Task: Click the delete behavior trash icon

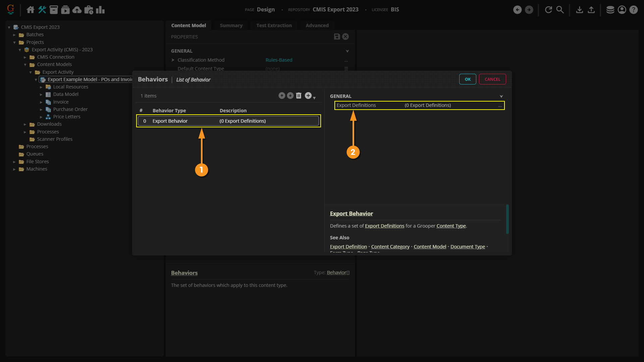Action: pyautogui.click(x=299, y=96)
